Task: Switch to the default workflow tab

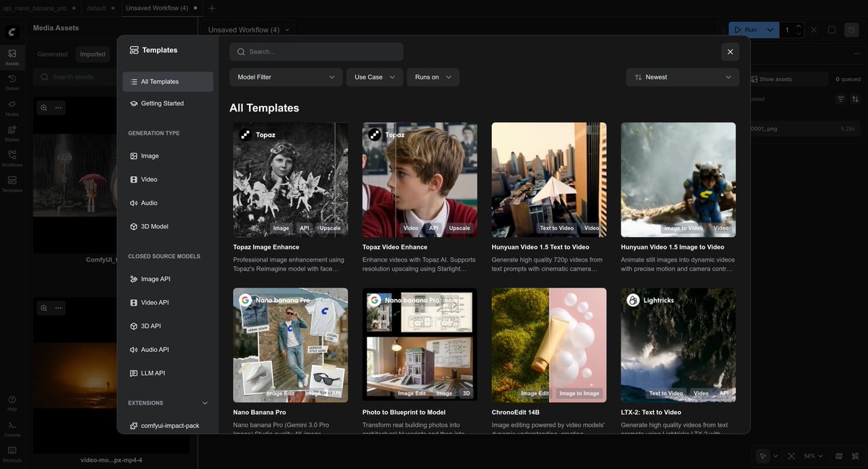Action: tap(100, 8)
